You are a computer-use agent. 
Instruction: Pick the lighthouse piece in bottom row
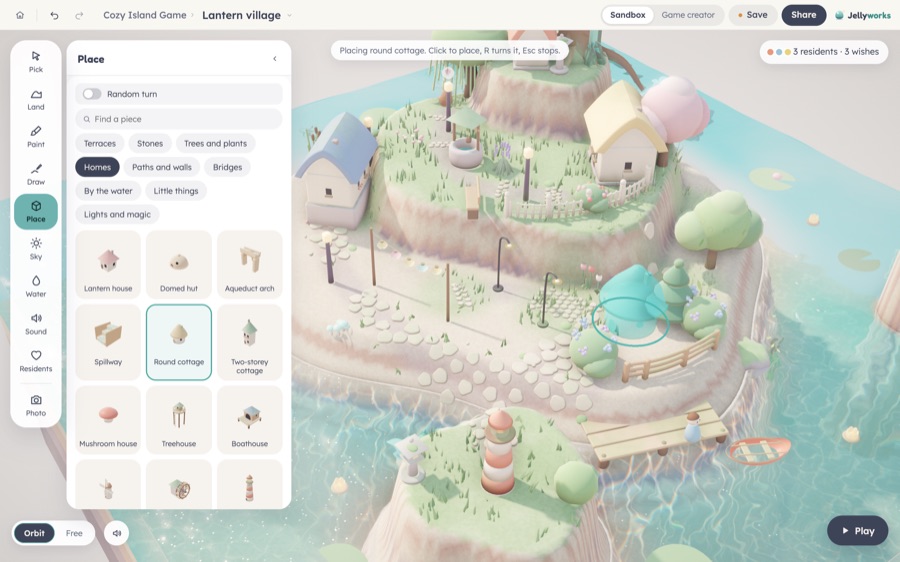click(x=250, y=485)
